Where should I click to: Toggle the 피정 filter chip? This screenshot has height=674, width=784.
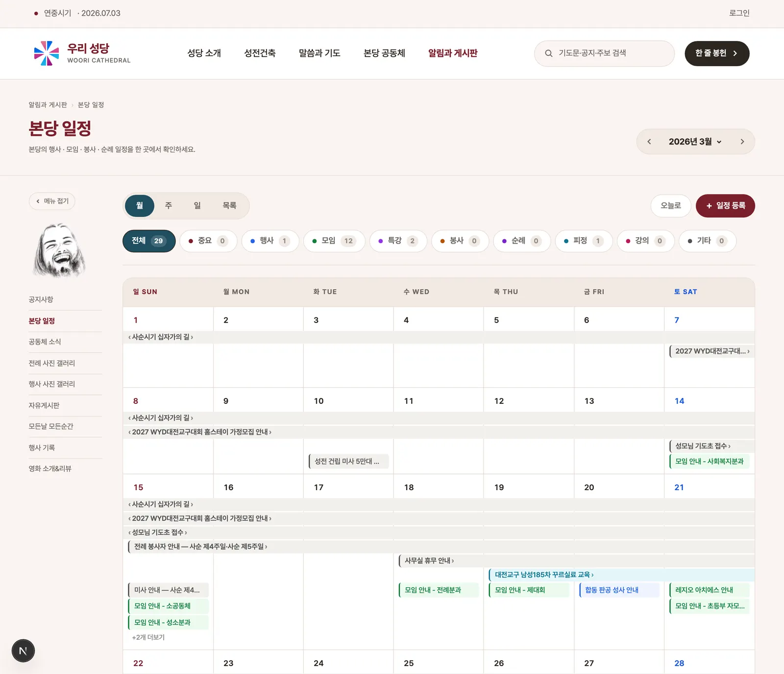click(584, 241)
